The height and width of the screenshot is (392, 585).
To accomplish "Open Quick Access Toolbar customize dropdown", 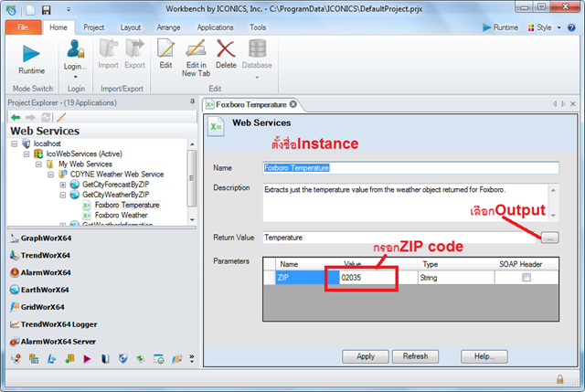I will 69,9.
